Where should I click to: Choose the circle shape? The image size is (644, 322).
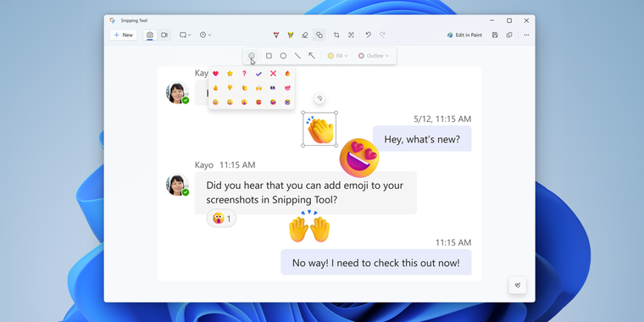tap(283, 56)
